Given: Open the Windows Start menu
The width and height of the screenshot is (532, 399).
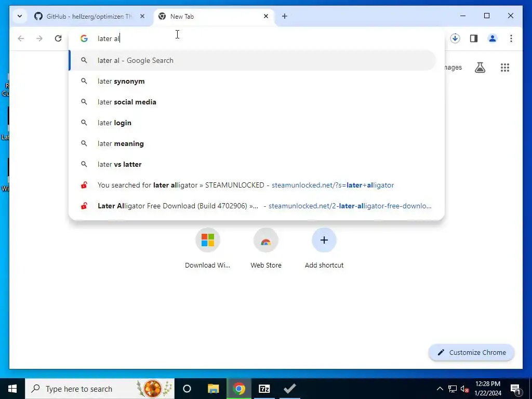Looking at the screenshot, I should [12, 389].
